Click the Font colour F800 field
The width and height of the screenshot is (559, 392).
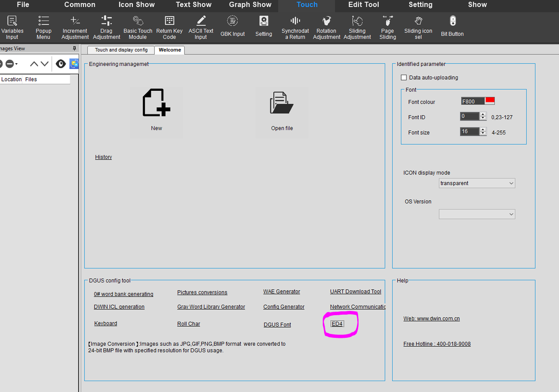click(472, 101)
